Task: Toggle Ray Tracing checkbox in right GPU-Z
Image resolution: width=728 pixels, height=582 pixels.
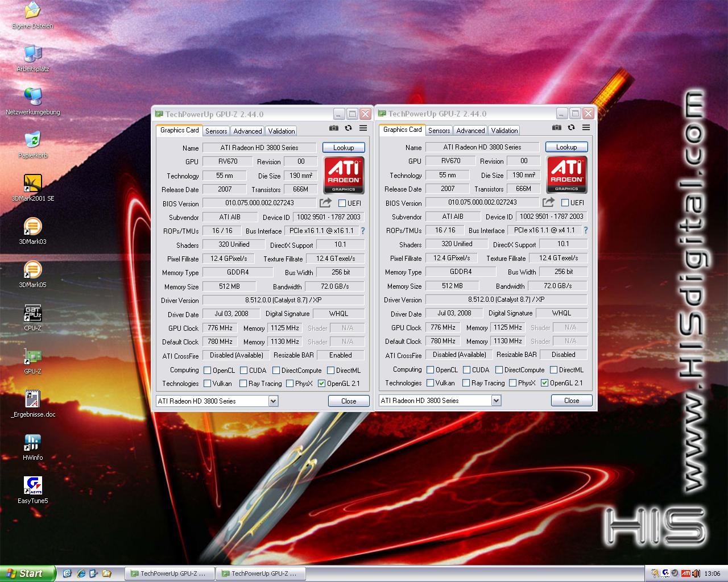Action: 466,383
